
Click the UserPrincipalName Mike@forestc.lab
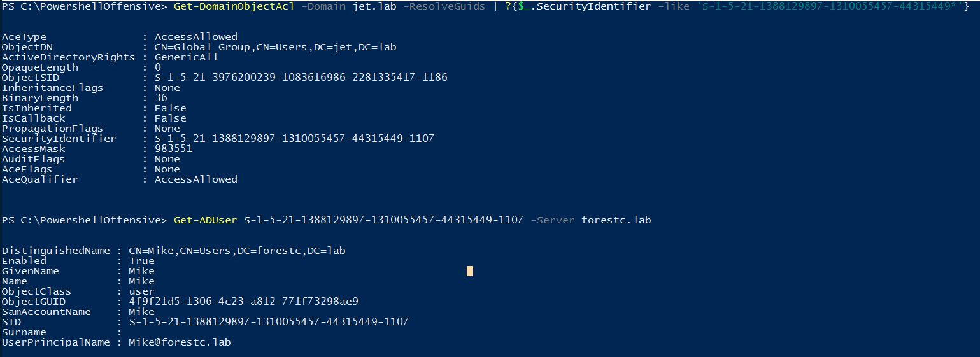180,342
